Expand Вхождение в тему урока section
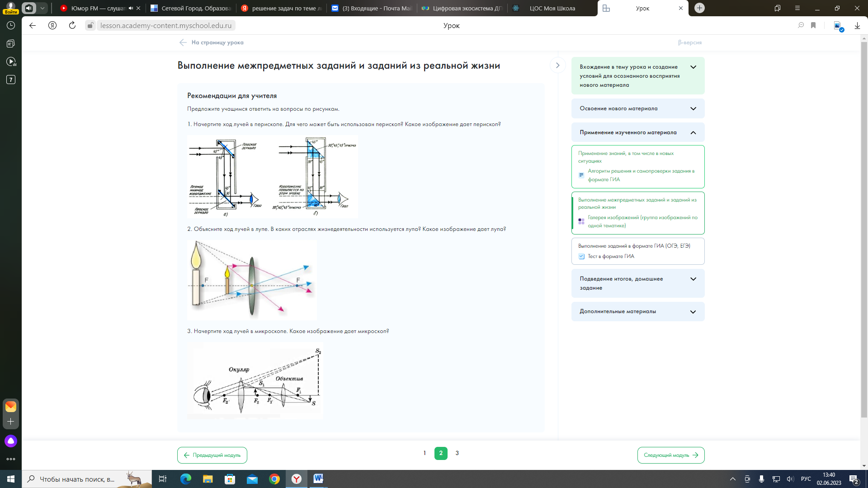Image resolution: width=868 pixels, height=488 pixels. point(638,76)
